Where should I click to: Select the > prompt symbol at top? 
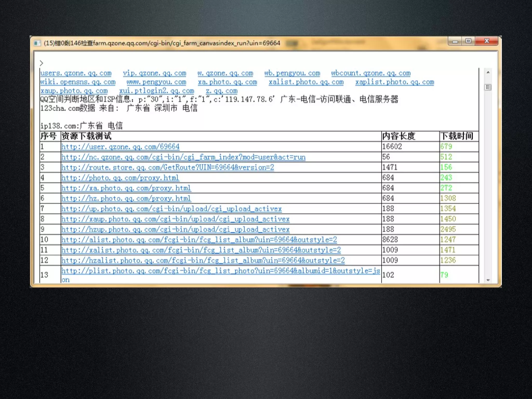click(x=41, y=63)
